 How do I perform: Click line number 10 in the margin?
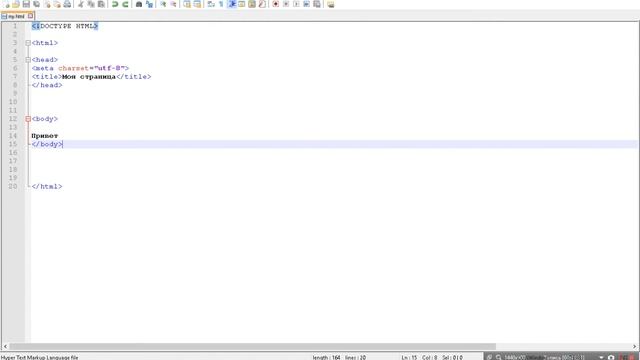click(13, 102)
